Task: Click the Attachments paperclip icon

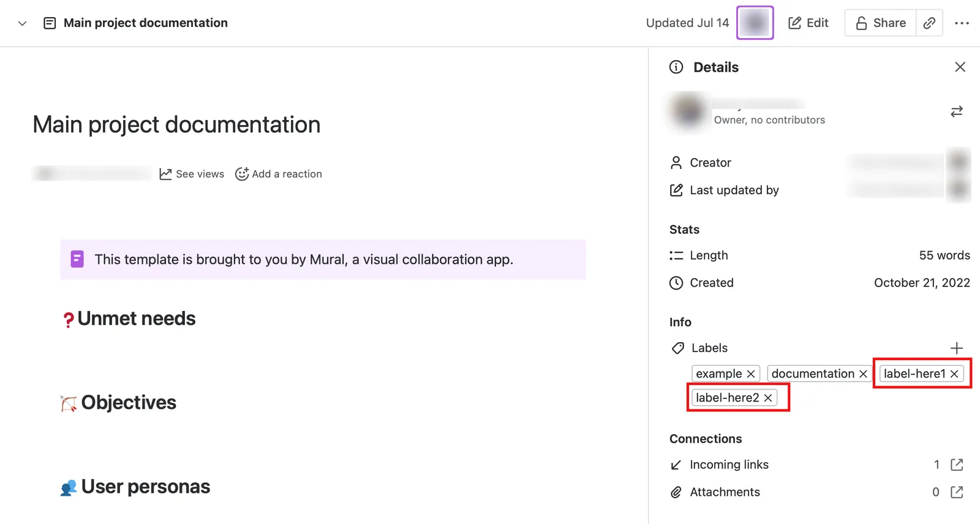Action: 676,492
